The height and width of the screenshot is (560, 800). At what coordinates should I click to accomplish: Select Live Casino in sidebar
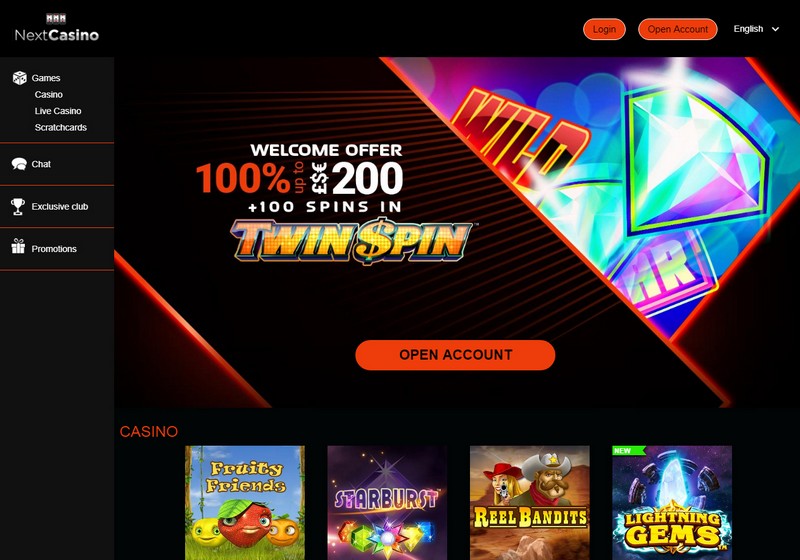pos(58,111)
